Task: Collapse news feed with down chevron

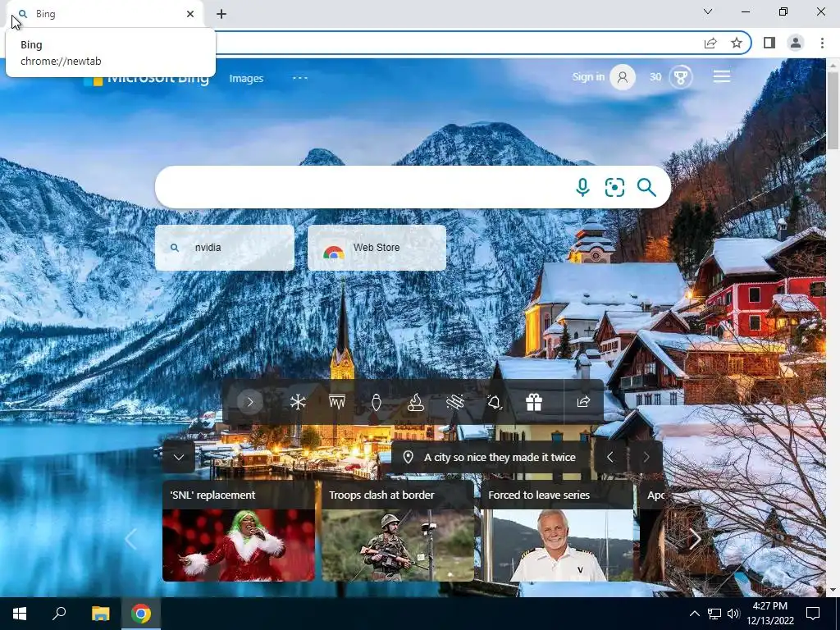Action: coord(178,457)
